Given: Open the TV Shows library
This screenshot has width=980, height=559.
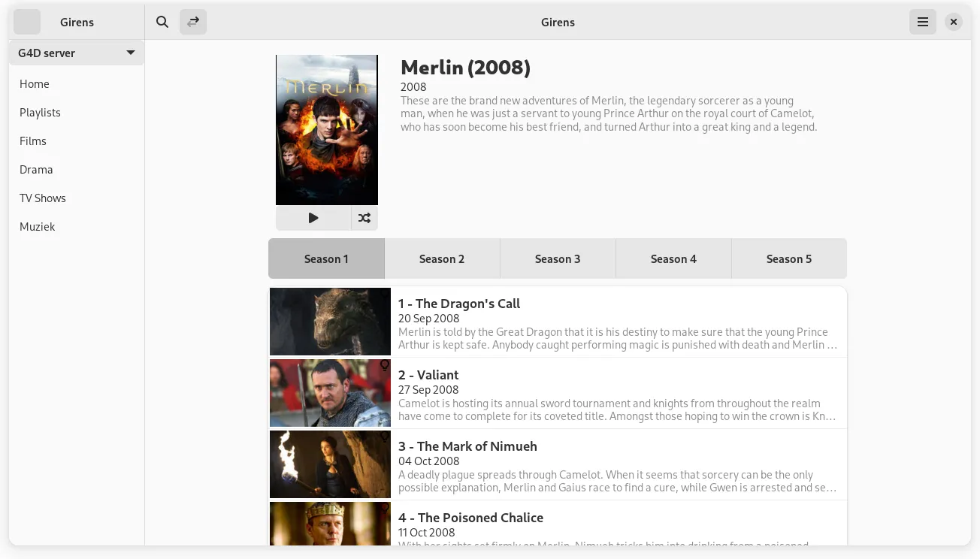Looking at the screenshot, I should (43, 198).
